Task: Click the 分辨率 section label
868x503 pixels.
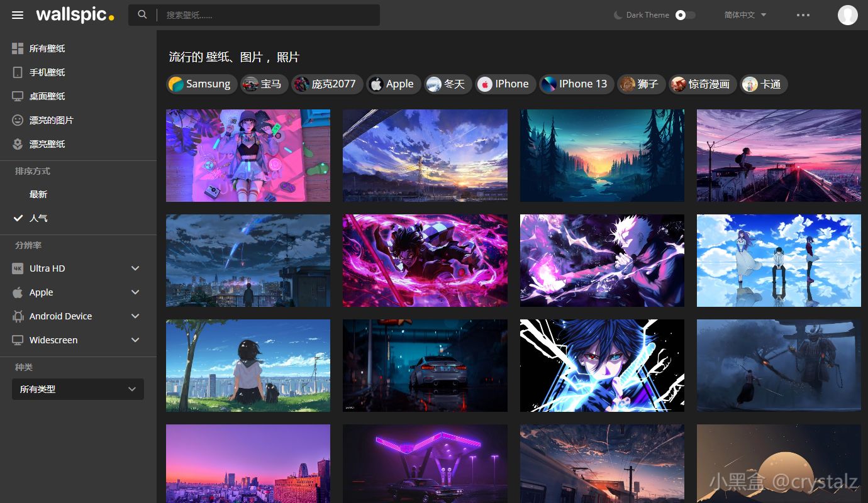Action: click(28, 245)
